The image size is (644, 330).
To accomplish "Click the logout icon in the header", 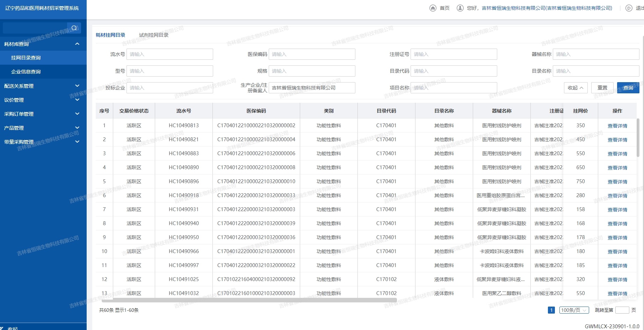I will tap(629, 8).
